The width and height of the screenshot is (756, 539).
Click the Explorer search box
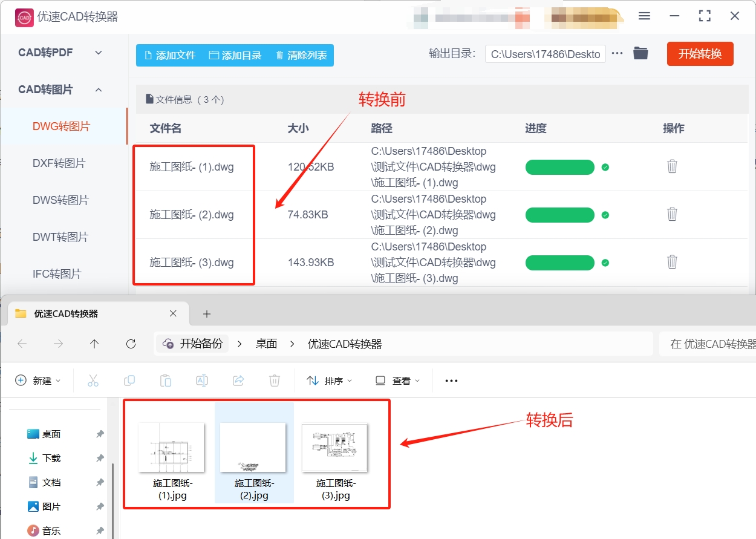click(707, 344)
